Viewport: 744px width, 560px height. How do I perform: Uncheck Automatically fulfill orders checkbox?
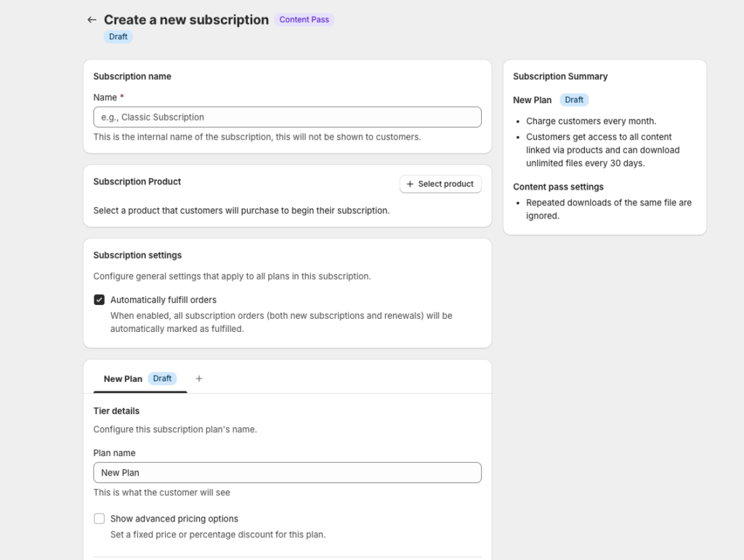(100, 300)
